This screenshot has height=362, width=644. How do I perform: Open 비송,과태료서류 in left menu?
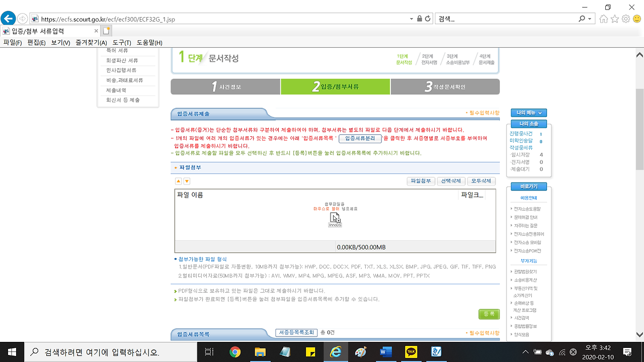point(124,80)
